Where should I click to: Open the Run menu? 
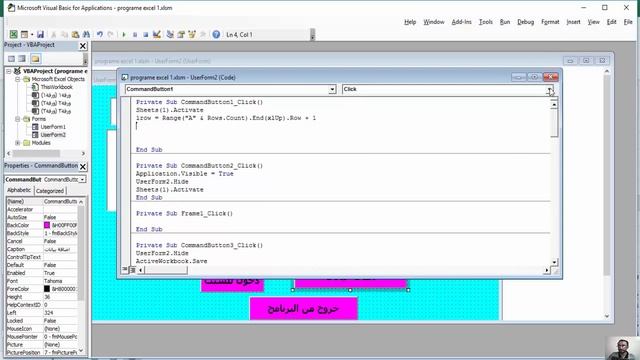(505, 22)
